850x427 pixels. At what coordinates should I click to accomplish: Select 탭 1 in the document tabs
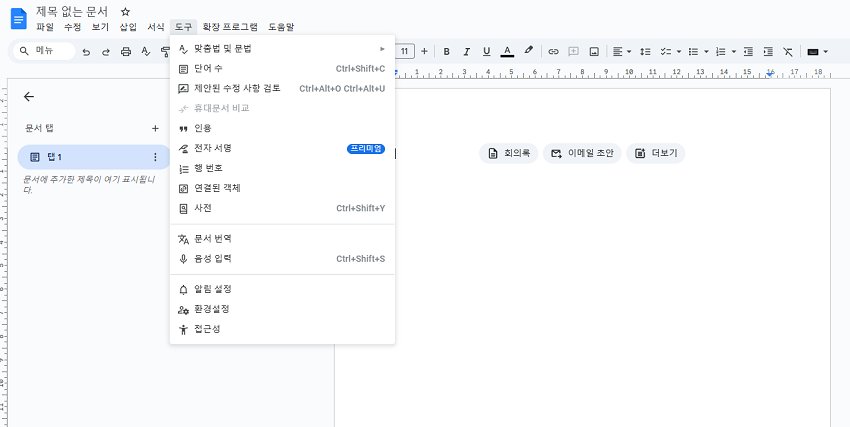click(92, 157)
